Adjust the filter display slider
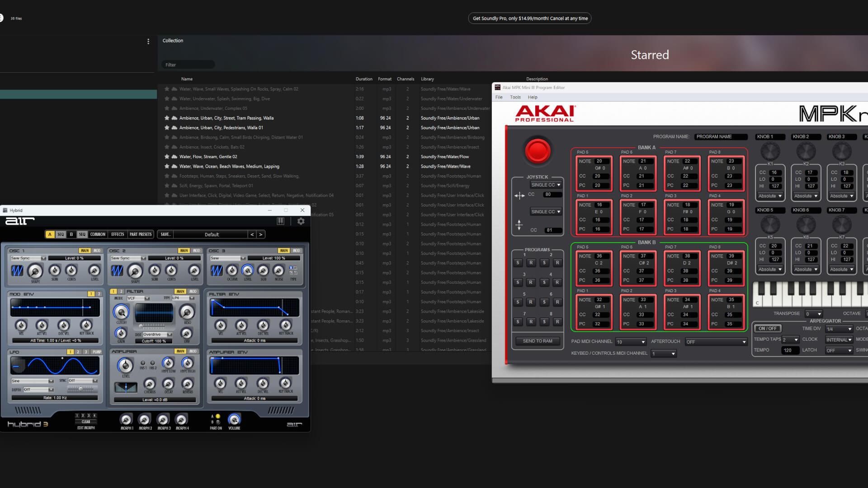The height and width of the screenshot is (488, 868). [x=151, y=326]
